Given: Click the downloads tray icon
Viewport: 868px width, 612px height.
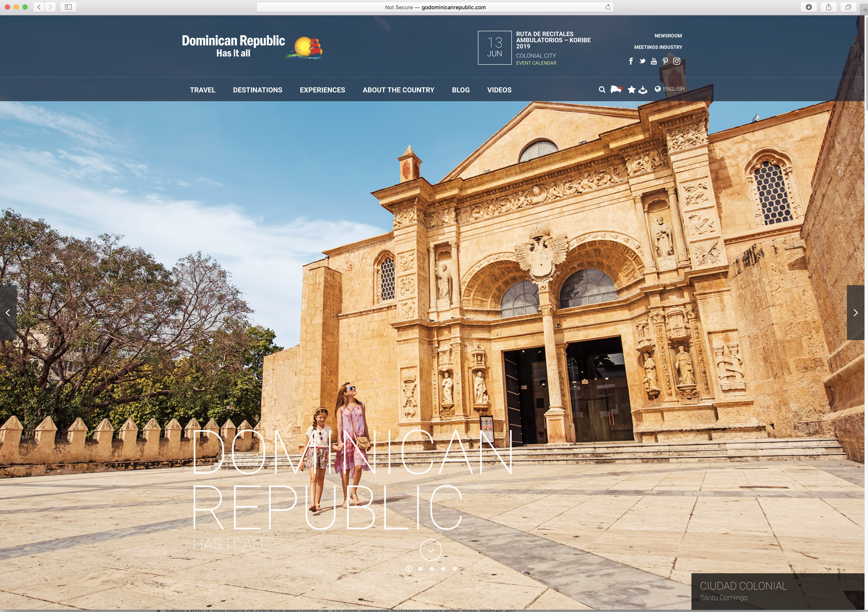Looking at the screenshot, I should point(643,90).
